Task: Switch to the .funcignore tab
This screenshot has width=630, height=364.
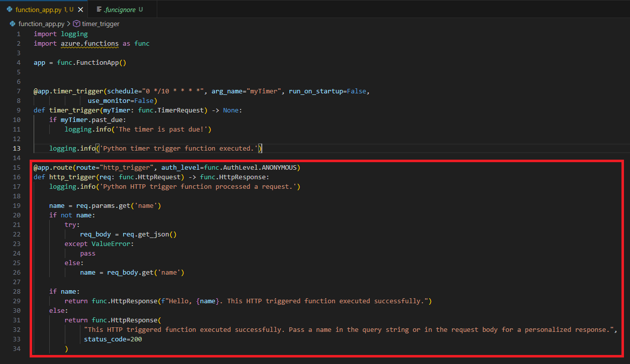Action: pos(121,10)
